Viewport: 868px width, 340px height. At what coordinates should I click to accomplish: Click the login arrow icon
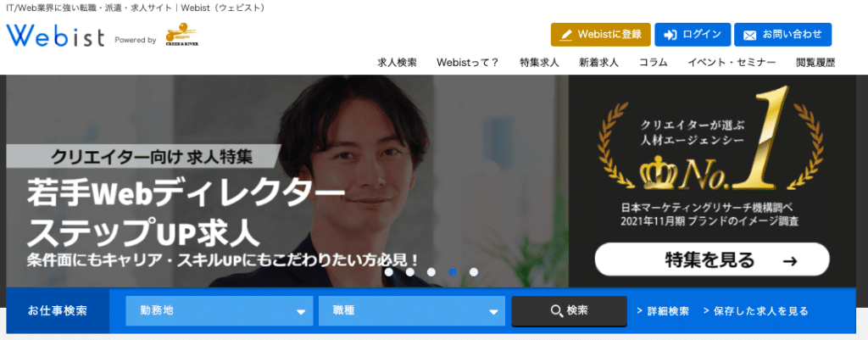670,35
